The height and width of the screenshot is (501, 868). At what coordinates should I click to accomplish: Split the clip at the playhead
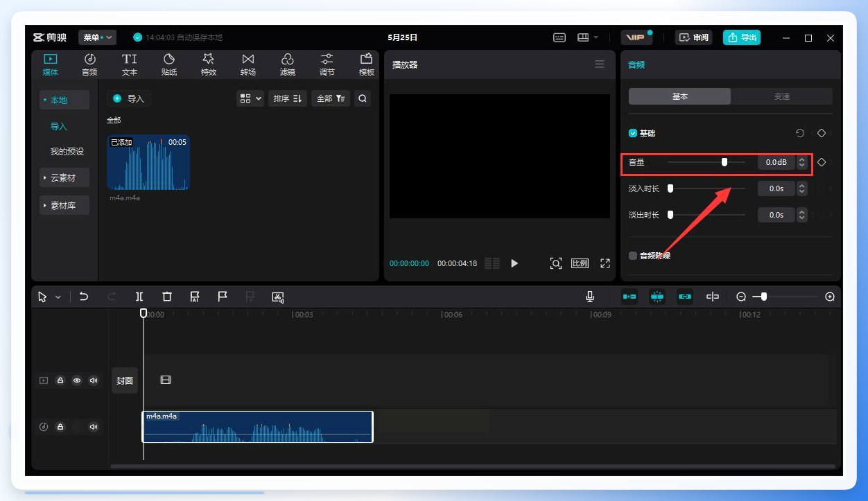pos(139,297)
